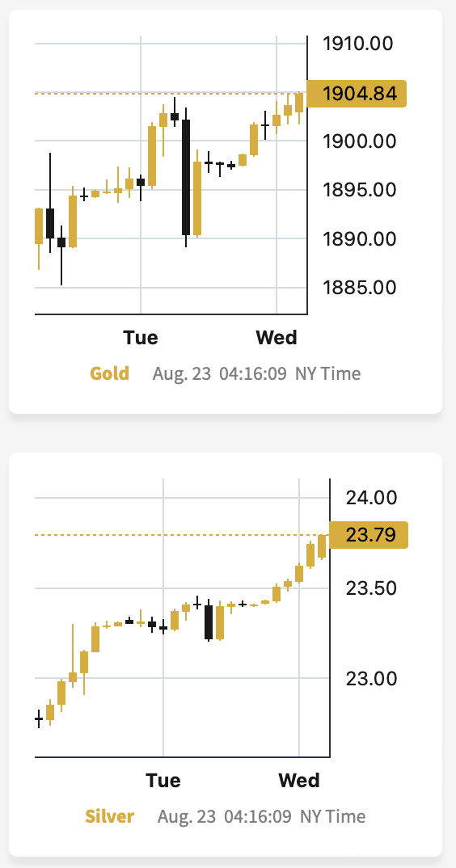Click the silver chart NY Time timestamp
The image size is (456, 868).
point(332,816)
